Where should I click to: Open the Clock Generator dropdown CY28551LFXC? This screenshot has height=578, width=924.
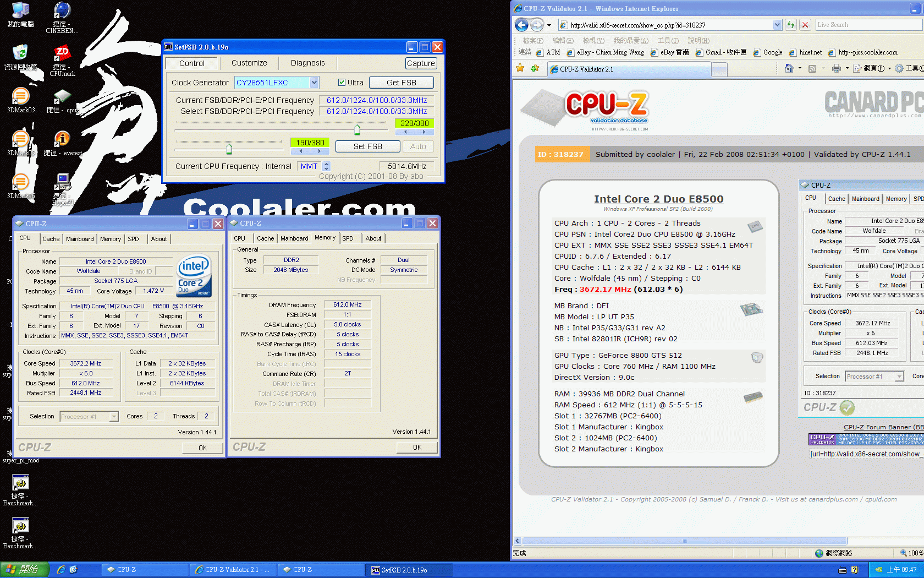click(314, 83)
